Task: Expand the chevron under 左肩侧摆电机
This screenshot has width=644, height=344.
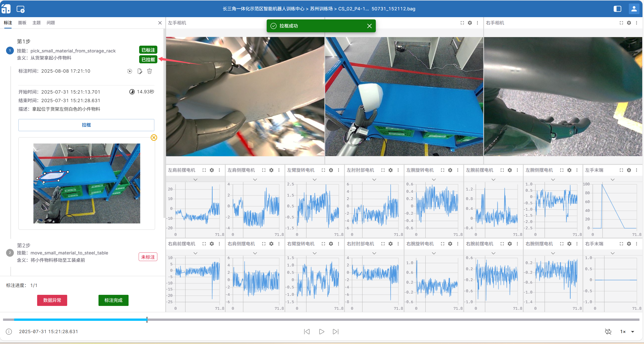Action: [255, 180]
